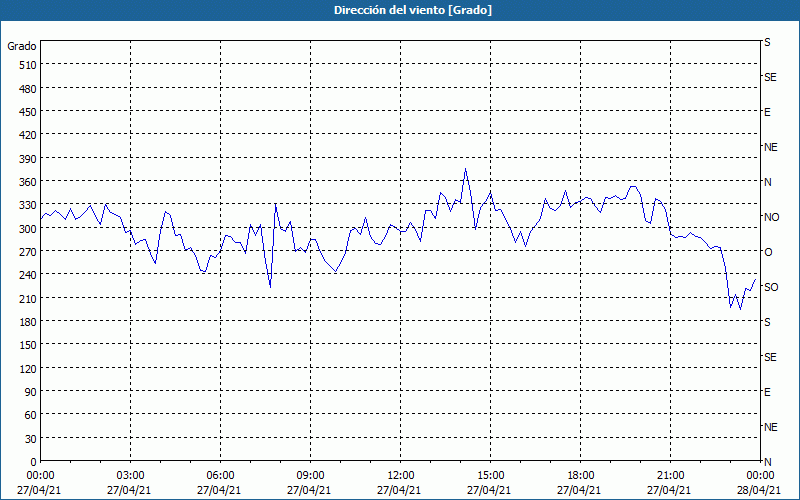Click the 09:00 time axis label

coord(310,476)
